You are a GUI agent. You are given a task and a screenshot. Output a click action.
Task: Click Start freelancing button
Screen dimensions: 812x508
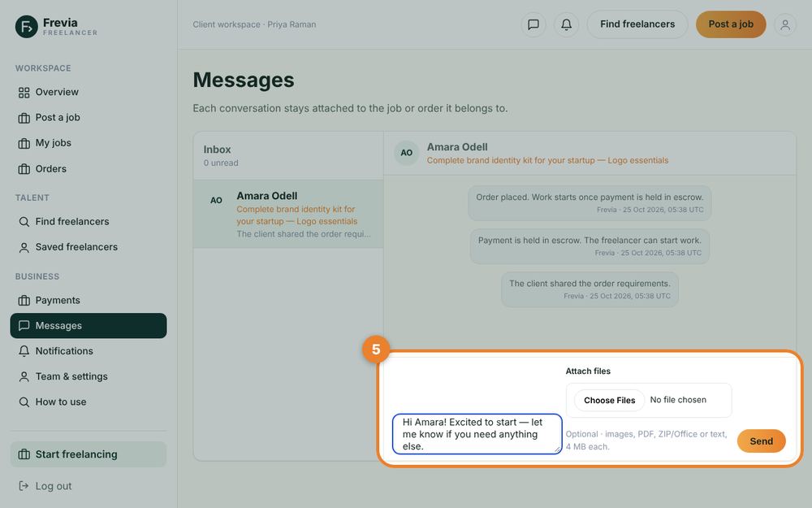click(89, 454)
